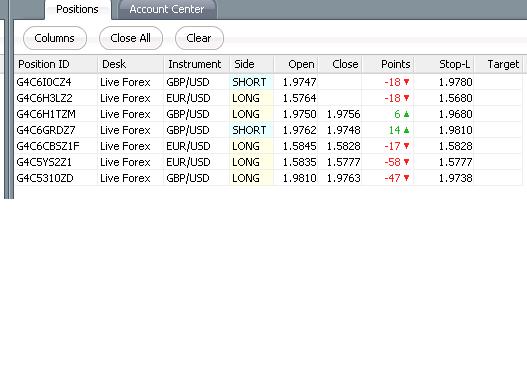
Task: Select position row G4C5310ZD
Action: point(268,178)
